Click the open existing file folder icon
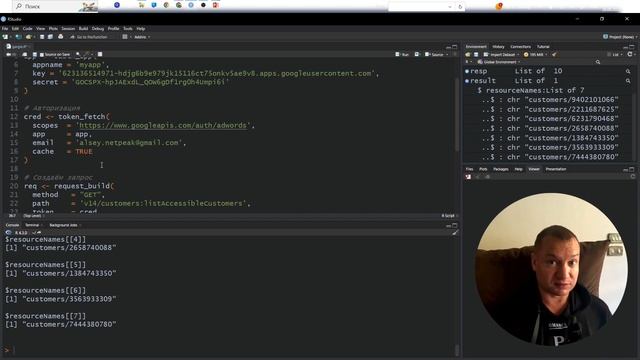 tap(28, 37)
